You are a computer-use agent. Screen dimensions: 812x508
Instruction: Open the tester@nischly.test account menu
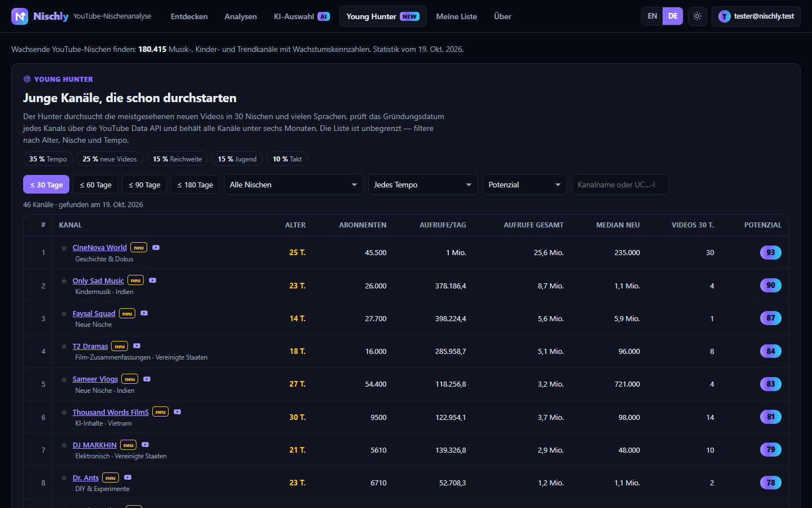click(756, 16)
